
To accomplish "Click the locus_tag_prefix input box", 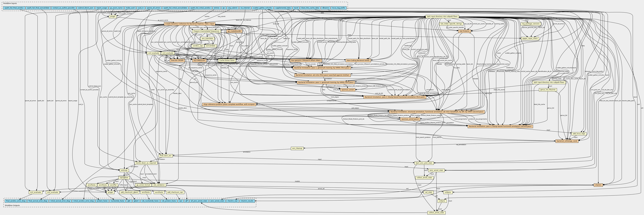I will pos(338,8).
